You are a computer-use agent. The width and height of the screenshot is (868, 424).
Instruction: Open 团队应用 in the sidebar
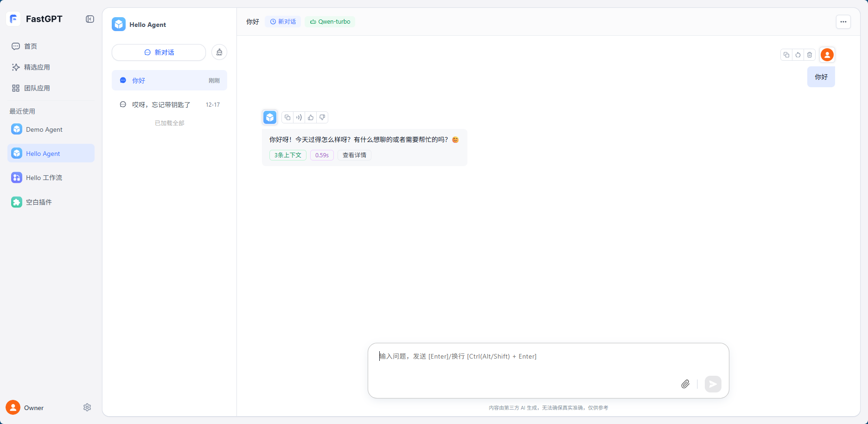point(37,88)
